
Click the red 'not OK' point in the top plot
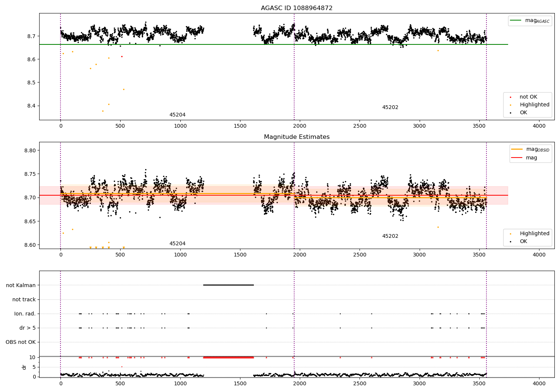click(x=122, y=57)
